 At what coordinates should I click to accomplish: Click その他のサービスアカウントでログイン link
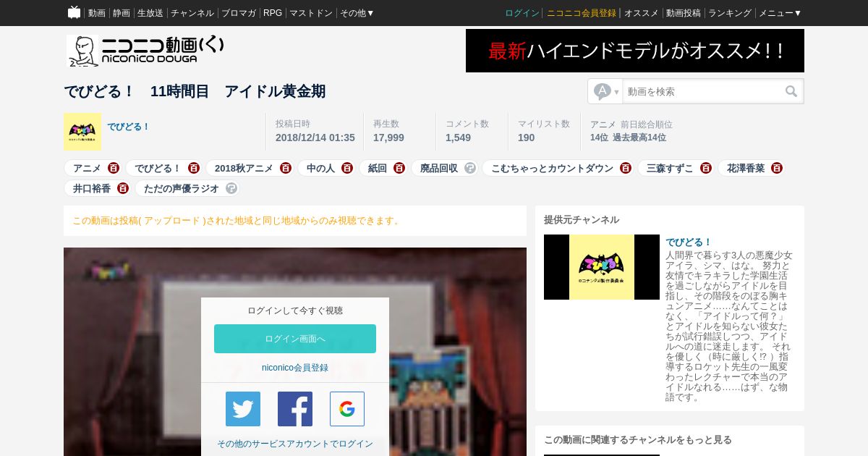click(x=295, y=444)
